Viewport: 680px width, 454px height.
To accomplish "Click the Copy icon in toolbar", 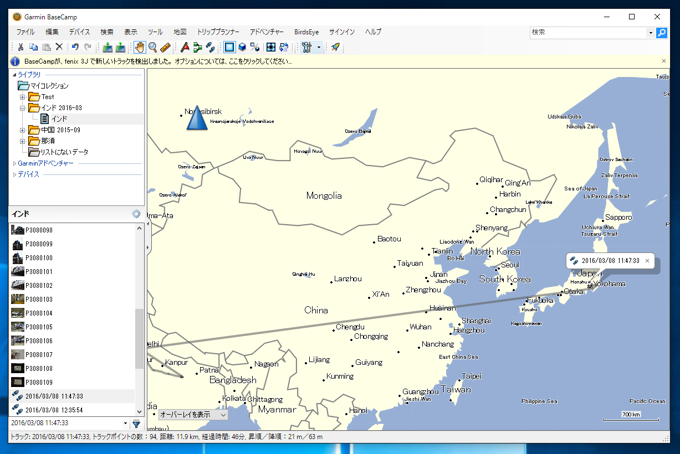I will pos(33,47).
